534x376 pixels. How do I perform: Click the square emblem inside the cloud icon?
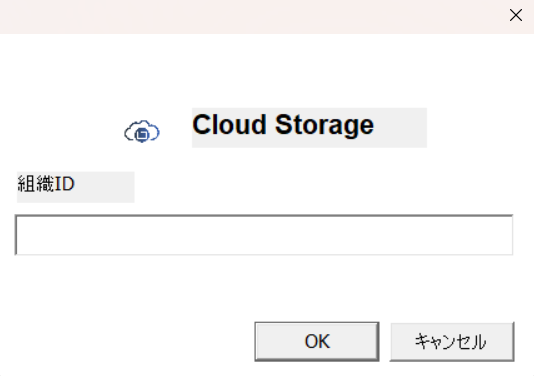(x=142, y=135)
